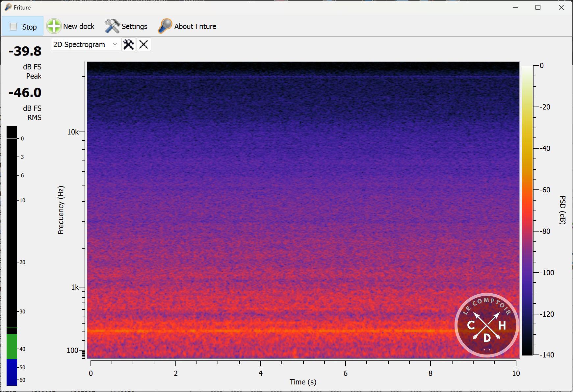This screenshot has height=392, width=573.
Task: Minimize the Friture window
Action: 515,7
